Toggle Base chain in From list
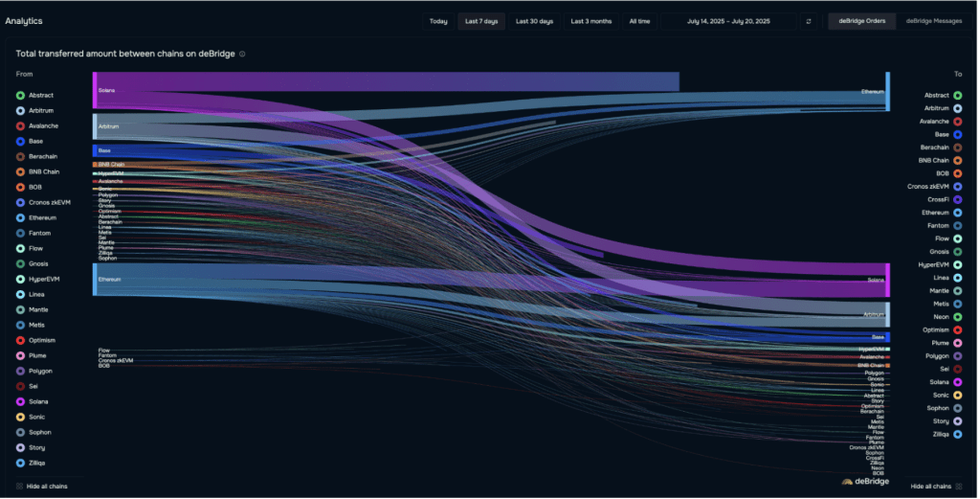This screenshot has height=499, width=980. (x=30, y=142)
